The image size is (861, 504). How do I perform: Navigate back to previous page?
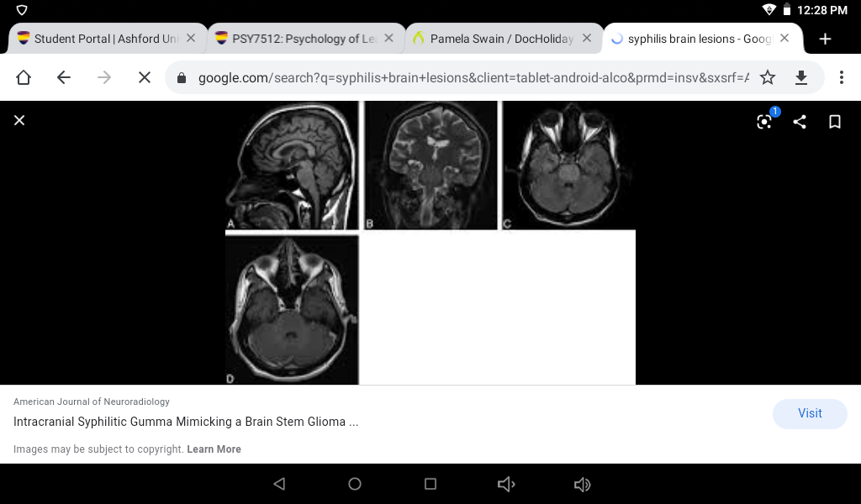(x=64, y=77)
